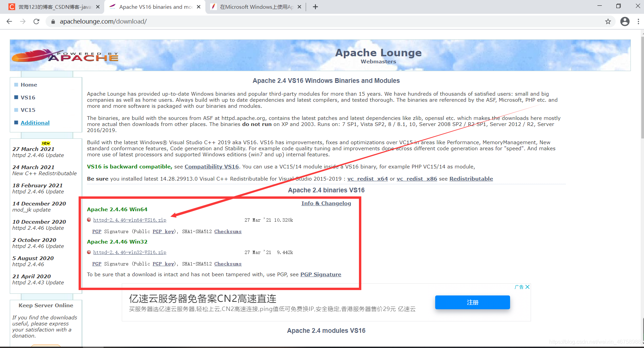Minimize the Chrome window
This screenshot has width=644, height=348.
point(599,6)
